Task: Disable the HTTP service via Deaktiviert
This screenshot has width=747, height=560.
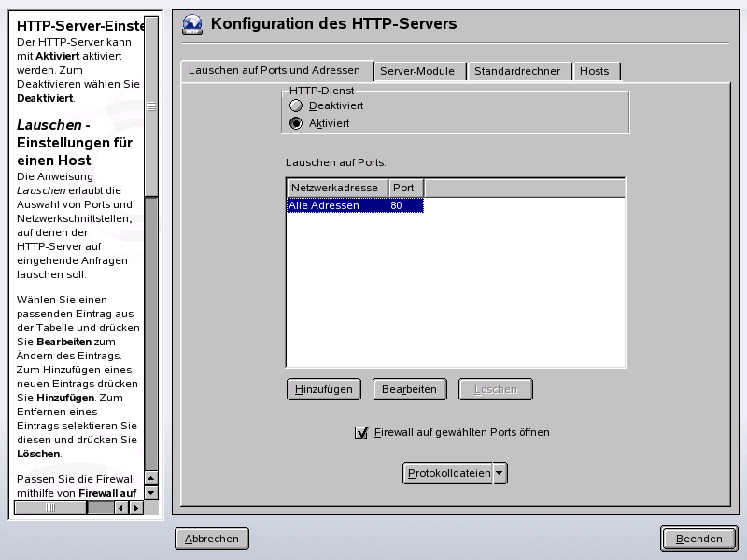Action: point(296,105)
